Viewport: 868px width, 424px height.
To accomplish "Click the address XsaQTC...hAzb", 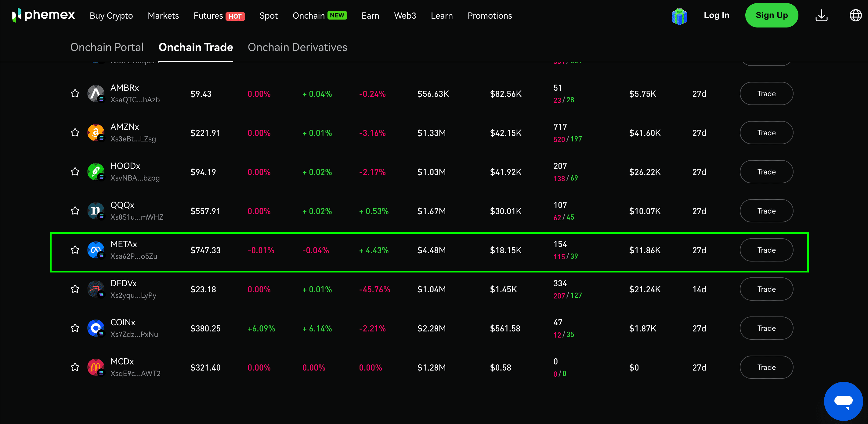I will (x=135, y=100).
